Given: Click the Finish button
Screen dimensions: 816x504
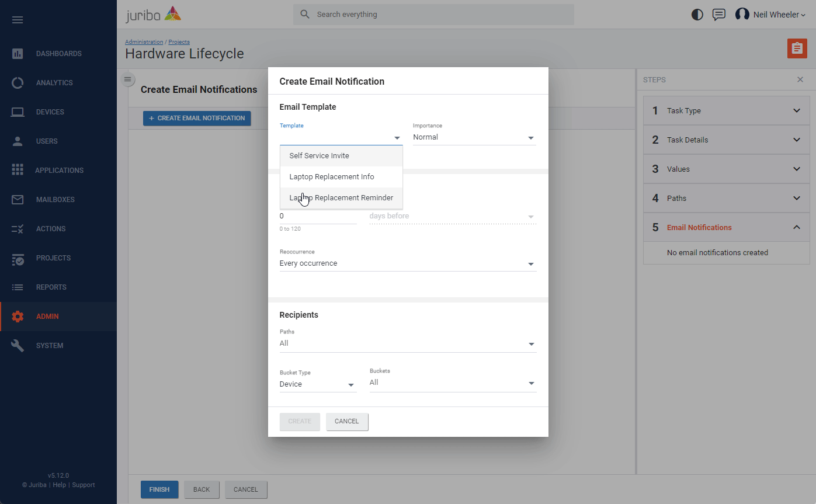Looking at the screenshot, I should 159,490.
